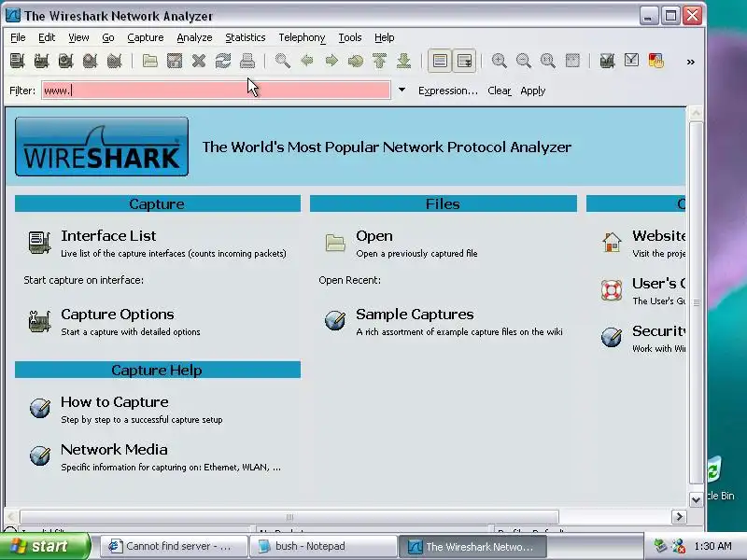
Task: Click the Wireshark taskbar button
Action: pos(472,546)
